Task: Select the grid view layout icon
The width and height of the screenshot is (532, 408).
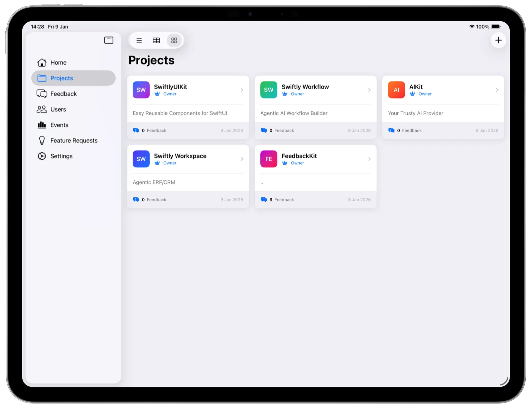Action: [174, 40]
